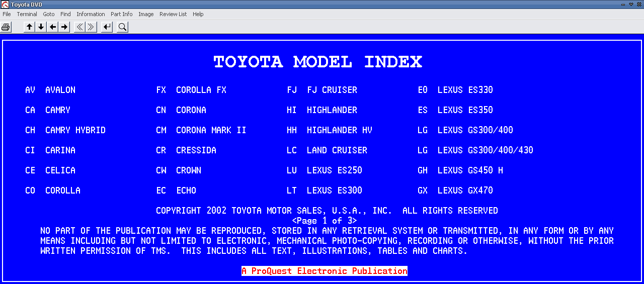Click the left arrow toolbar button
This screenshot has height=284, width=644.
pyautogui.click(x=53, y=27)
